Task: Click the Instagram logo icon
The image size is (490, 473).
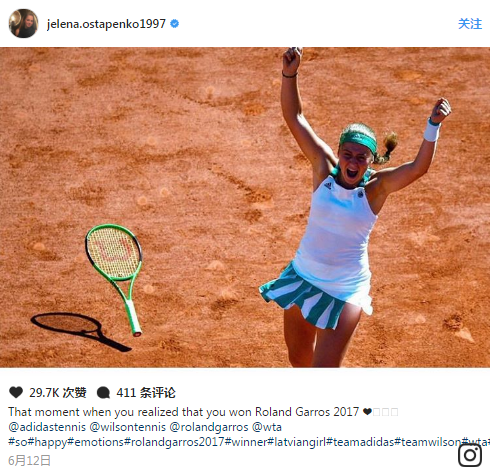Action: pos(470,455)
